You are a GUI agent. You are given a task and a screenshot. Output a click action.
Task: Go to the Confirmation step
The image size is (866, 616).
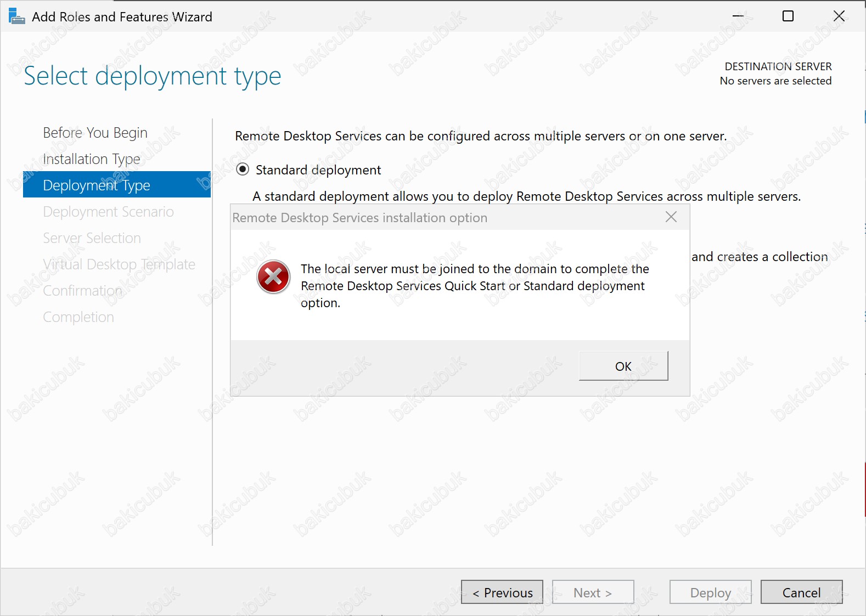tap(82, 291)
